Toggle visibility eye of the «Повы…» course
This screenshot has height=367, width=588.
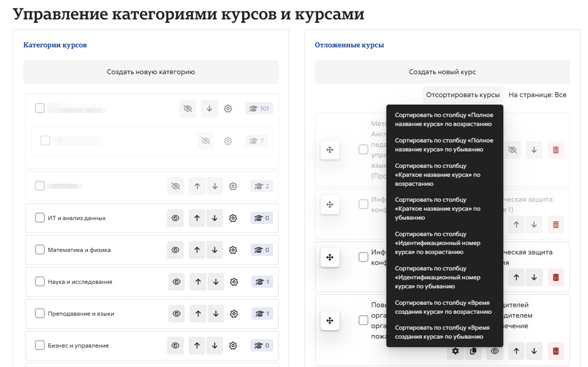494,351
